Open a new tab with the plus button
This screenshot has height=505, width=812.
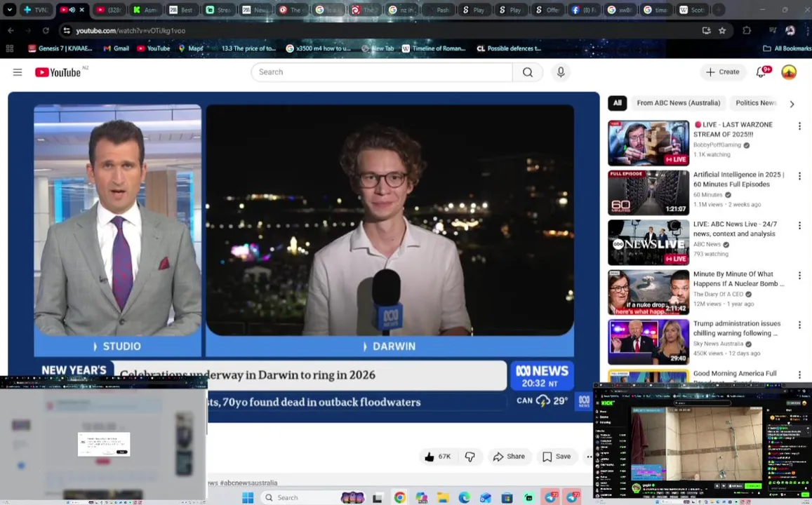pos(719,10)
